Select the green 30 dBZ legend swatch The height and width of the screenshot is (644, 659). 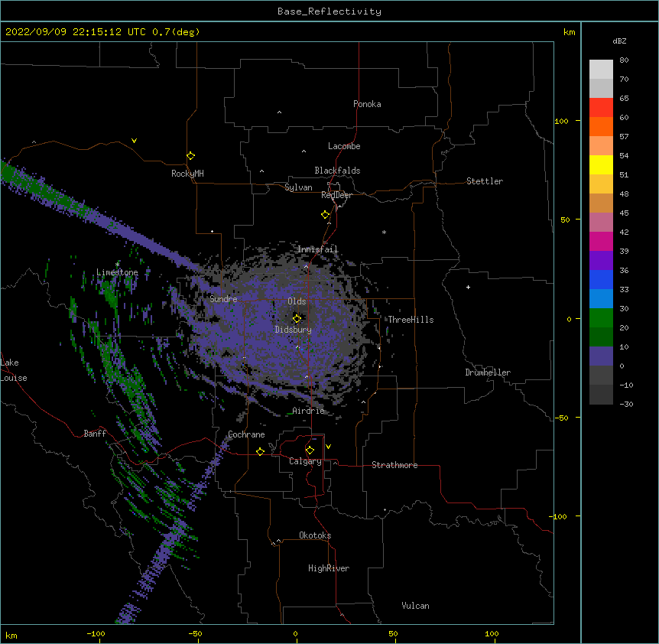pyautogui.click(x=601, y=318)
